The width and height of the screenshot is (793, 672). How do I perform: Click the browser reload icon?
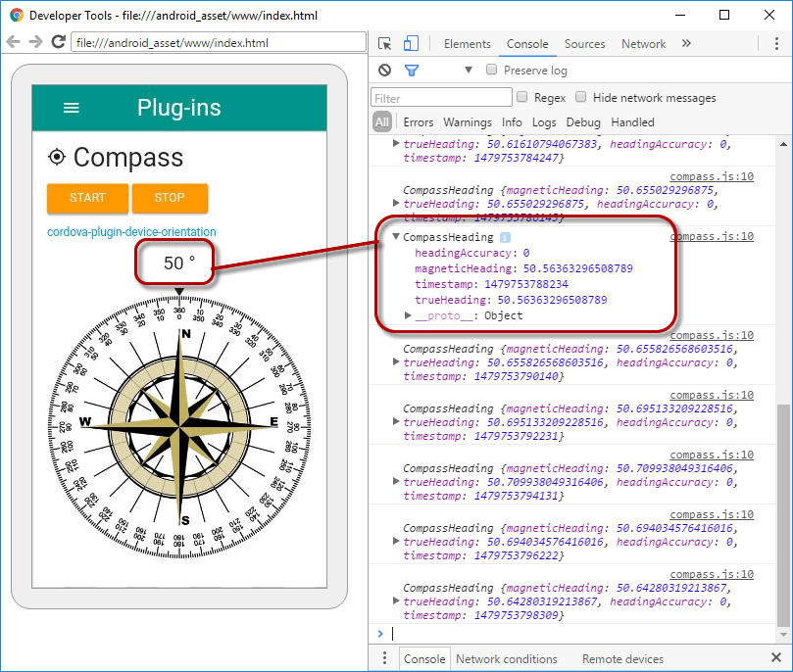(x=58, y=42)
